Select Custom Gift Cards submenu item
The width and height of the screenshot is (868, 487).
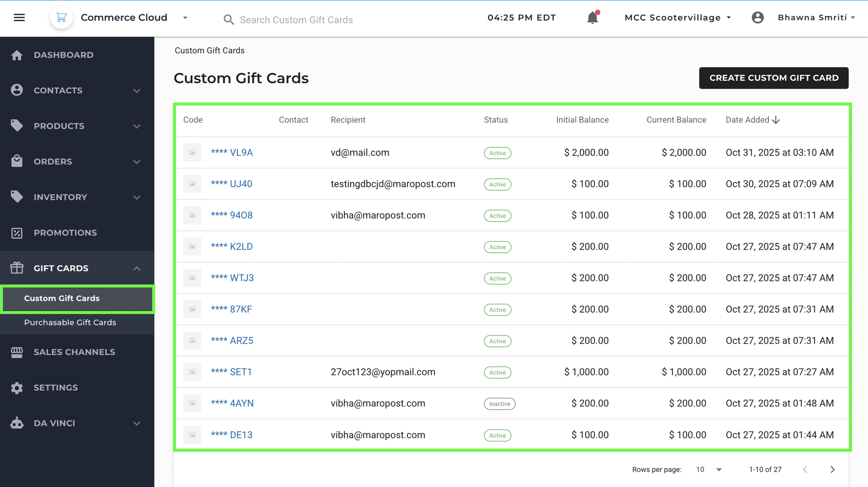click(77, 298)
